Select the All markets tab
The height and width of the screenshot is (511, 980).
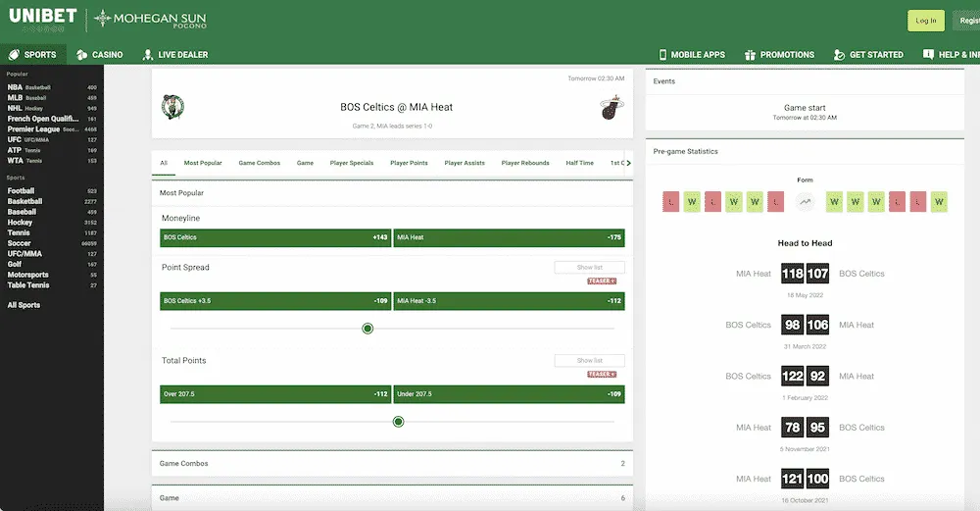[x=164, y=163]
